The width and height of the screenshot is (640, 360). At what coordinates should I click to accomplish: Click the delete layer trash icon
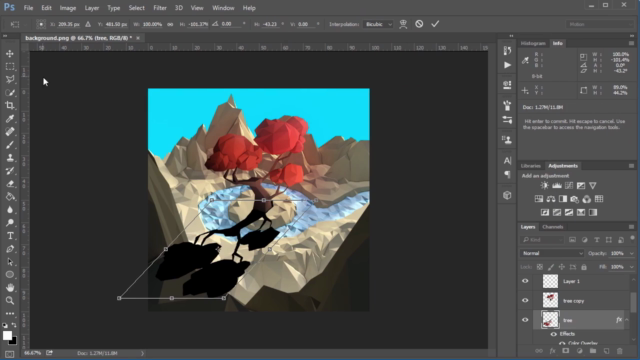click(620, 351)
